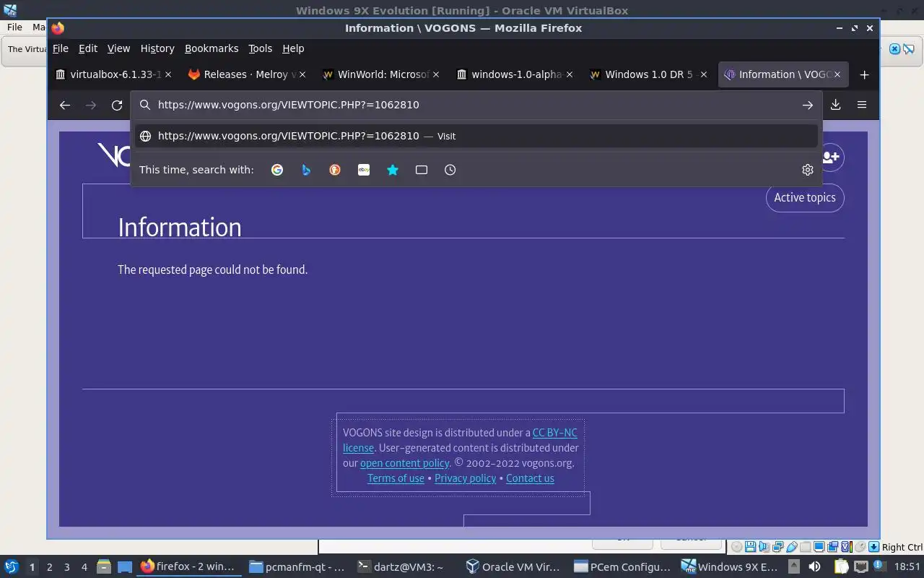Open the Firefox History menu
Viewport: 924px width, 578px height.
click(157, 48)
